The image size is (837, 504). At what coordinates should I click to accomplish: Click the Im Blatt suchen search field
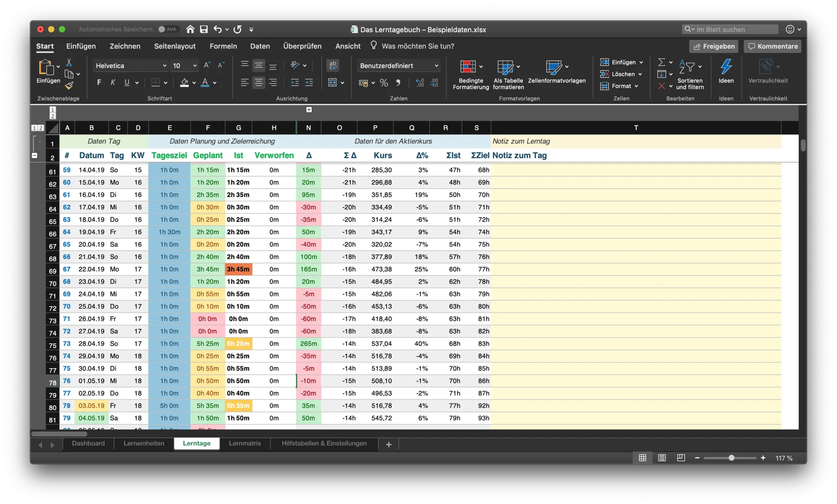(x=731, y=29)
